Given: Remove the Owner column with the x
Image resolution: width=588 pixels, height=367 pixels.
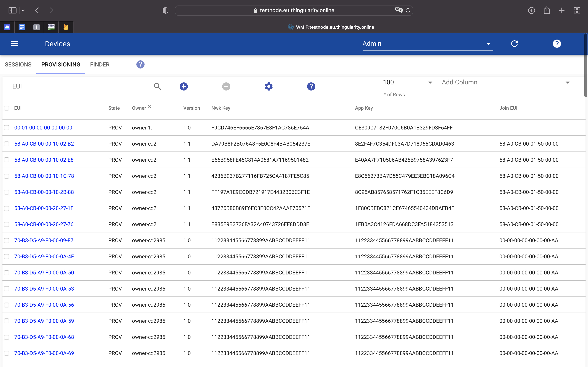Looking at the screenshot, I should (x=150, y=107).
